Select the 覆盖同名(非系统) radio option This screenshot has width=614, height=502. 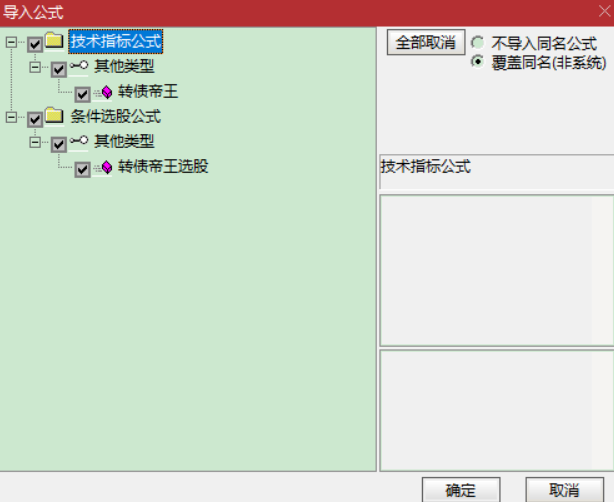tap(478, 62)
